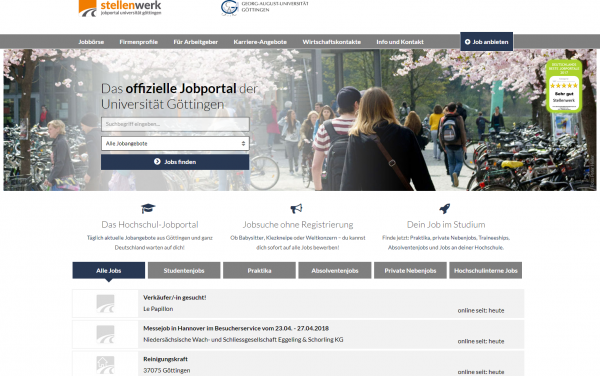This screenshot has height=376, width=600.
Task: Select the Alle Jobs tab
Action: [x=109, y=270]
